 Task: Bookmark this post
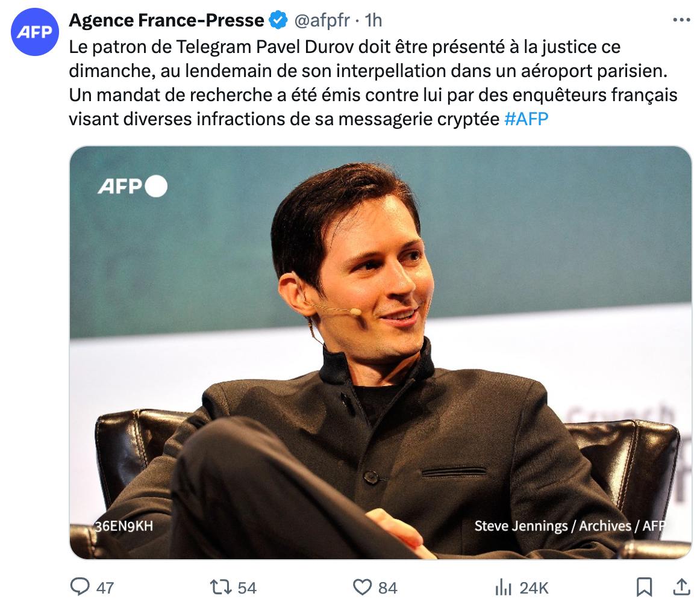point(644,586)
